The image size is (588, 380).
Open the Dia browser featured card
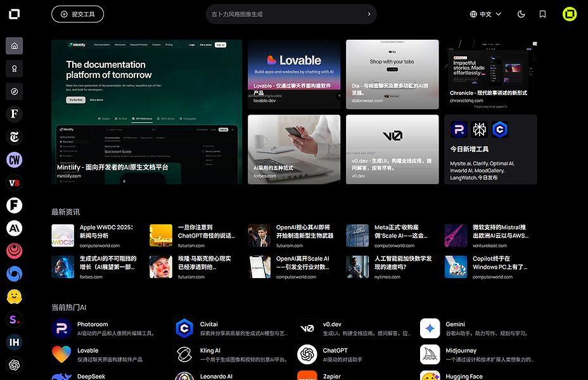(392, 75)
